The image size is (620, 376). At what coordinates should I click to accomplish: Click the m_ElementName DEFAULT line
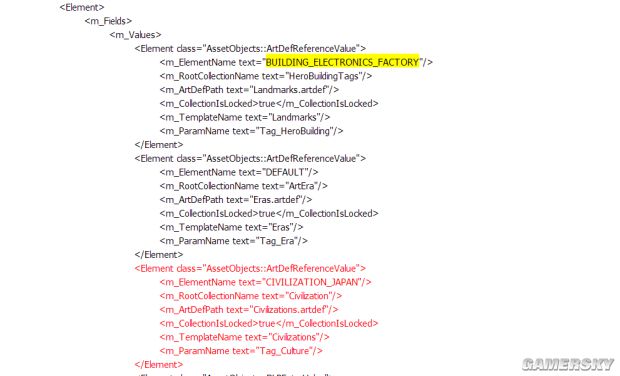tap(239, 172)
